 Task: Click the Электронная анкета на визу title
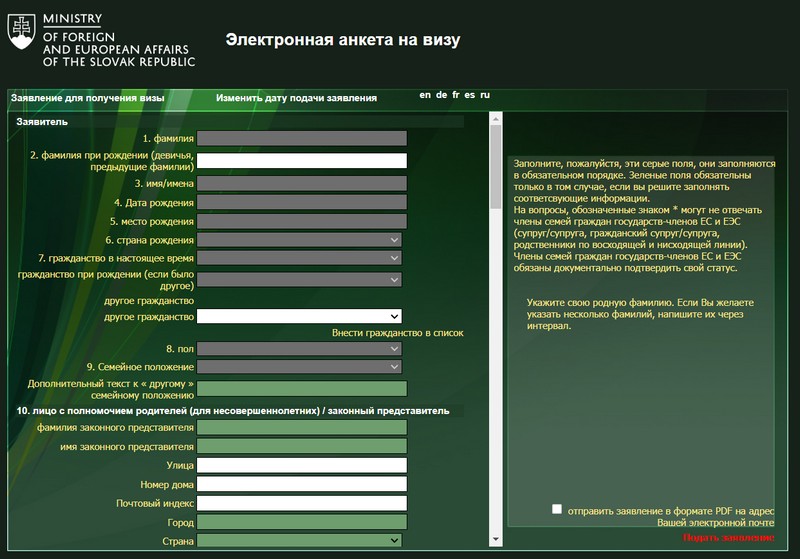(x=343, y=39)
